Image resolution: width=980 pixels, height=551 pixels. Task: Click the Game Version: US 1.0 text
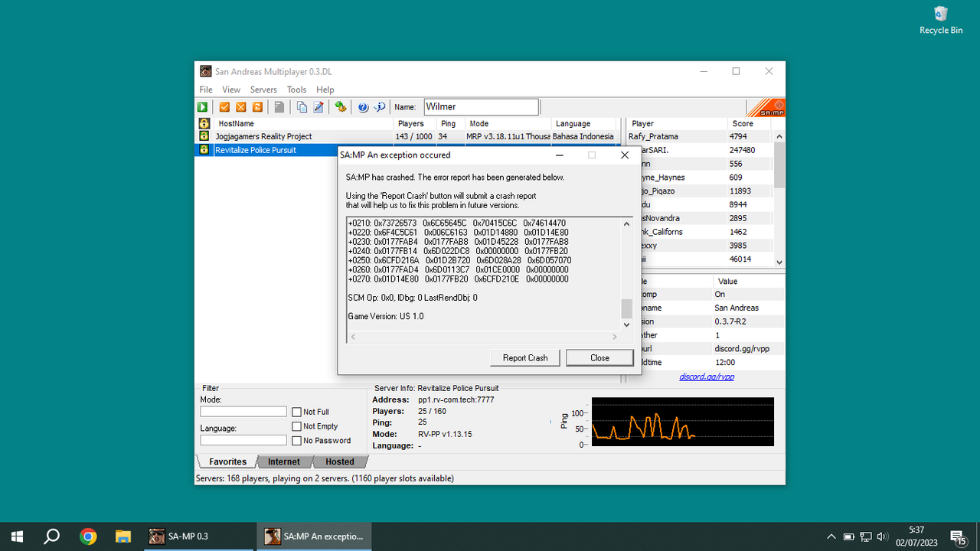pyautogui.click(x=386, y=316)
